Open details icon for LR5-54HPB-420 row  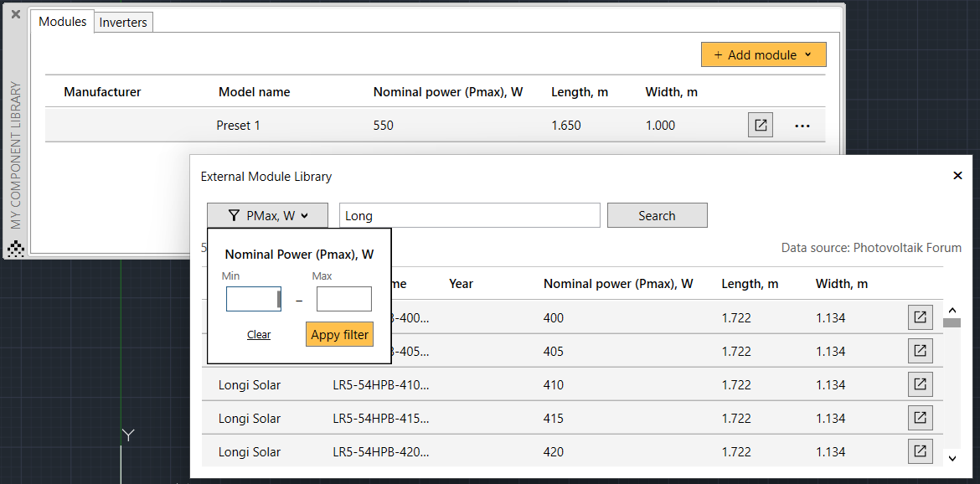coord(920,451)
